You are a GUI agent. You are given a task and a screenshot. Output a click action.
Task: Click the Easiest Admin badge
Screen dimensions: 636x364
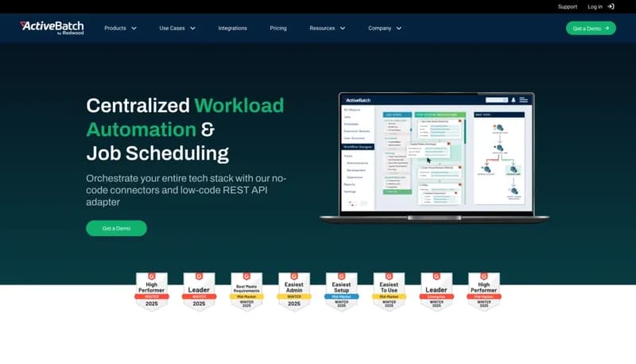coord(294,292)
